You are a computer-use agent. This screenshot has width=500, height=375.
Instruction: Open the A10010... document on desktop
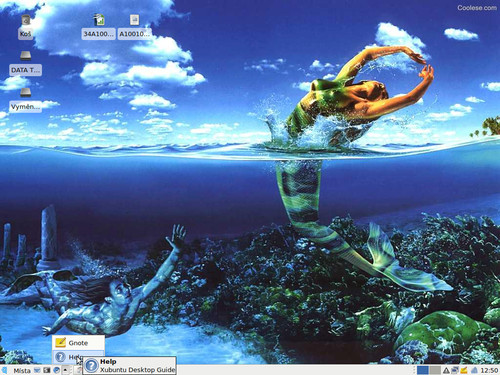coord(134,27)
